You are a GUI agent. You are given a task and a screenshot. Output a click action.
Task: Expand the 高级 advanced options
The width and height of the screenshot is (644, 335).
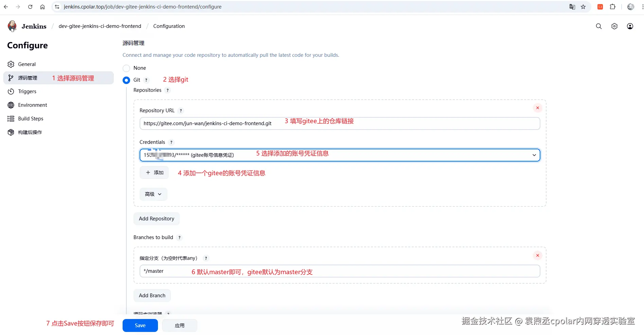coord(154,194)
